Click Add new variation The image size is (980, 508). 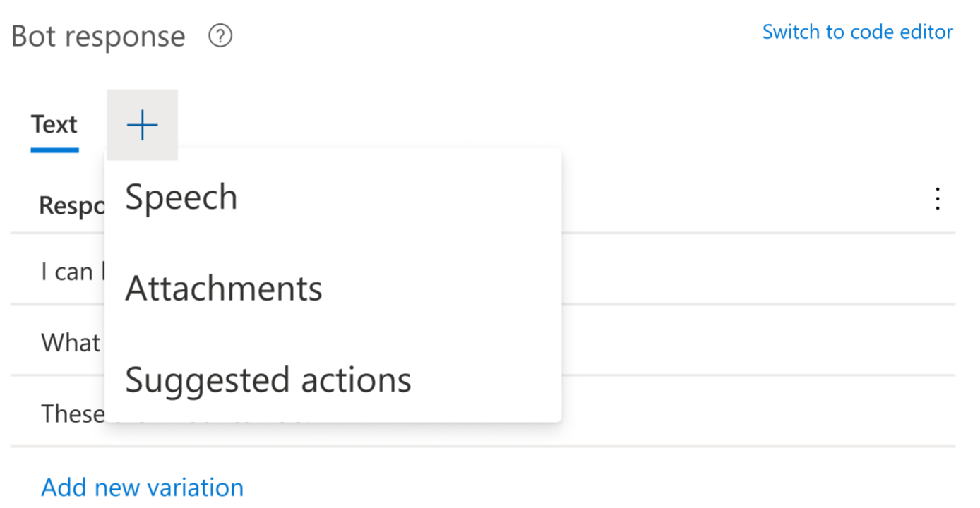[x=142, y=487]
